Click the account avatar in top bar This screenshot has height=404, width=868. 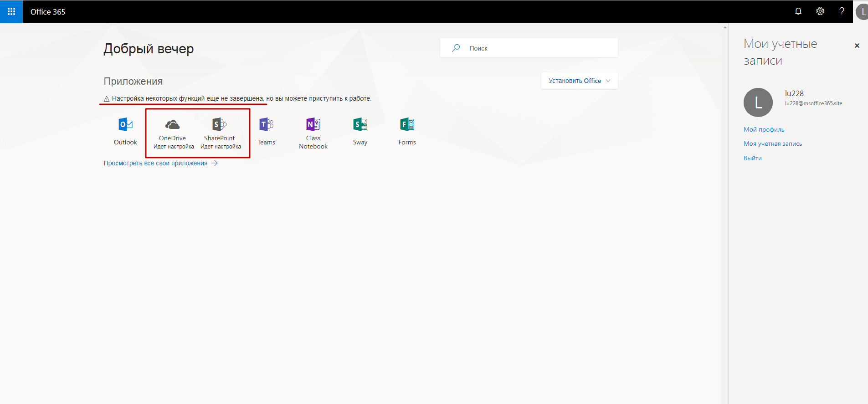click(862, 12)
